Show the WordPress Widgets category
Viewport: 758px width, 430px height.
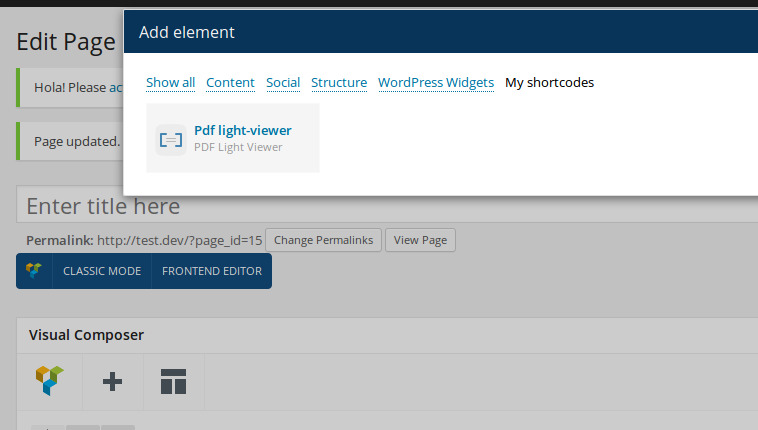(x=436, y=83)
